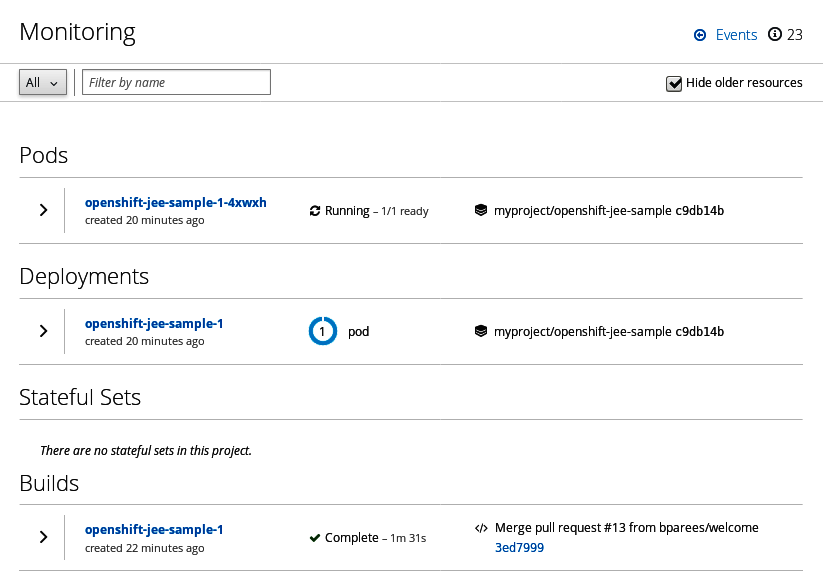823x585 pixels.
Task: Click the info circle icon beside 23
Action: pyautogui.click(x=774, y=35)
